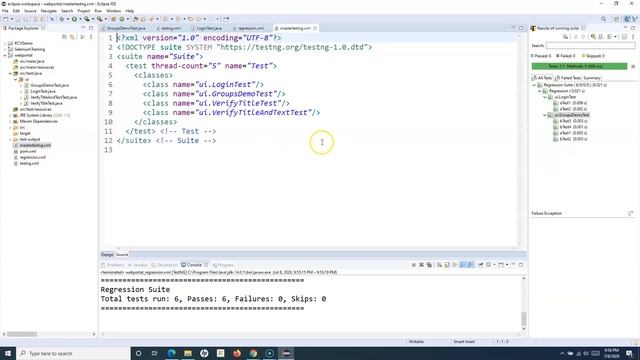Collapse the webportal project

5,55
